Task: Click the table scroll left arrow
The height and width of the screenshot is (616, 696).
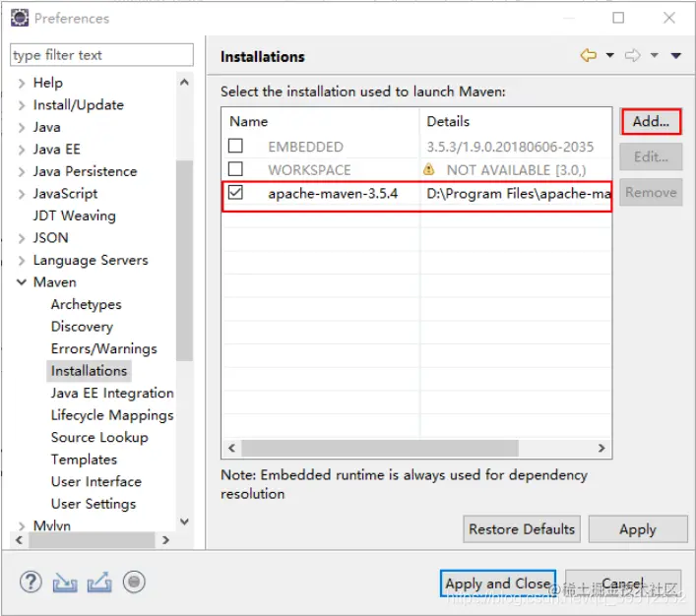Action: (x=231, y=449)
